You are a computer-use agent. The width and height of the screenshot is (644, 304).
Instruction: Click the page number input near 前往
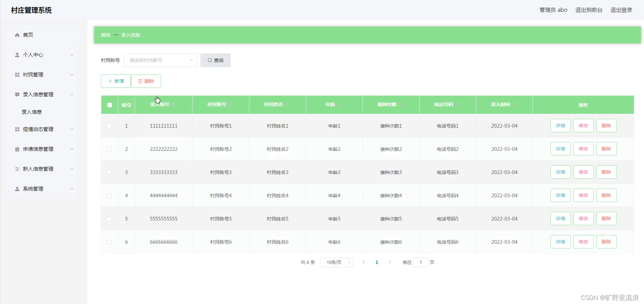(x=420, y=262)
